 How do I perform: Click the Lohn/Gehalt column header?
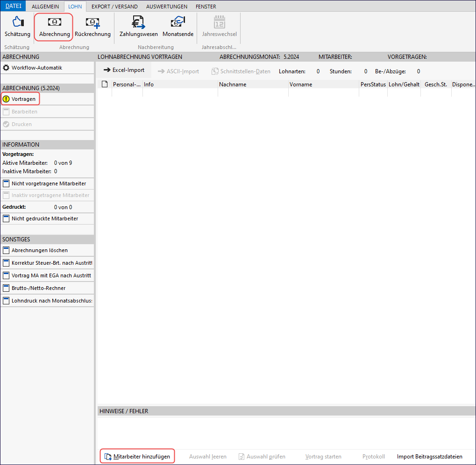click(x=404, y=85)
